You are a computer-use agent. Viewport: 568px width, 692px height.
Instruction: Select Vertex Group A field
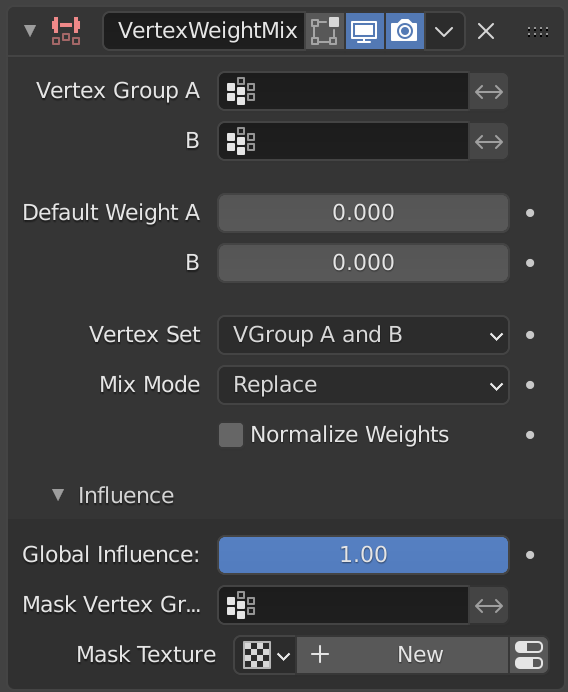343,92
